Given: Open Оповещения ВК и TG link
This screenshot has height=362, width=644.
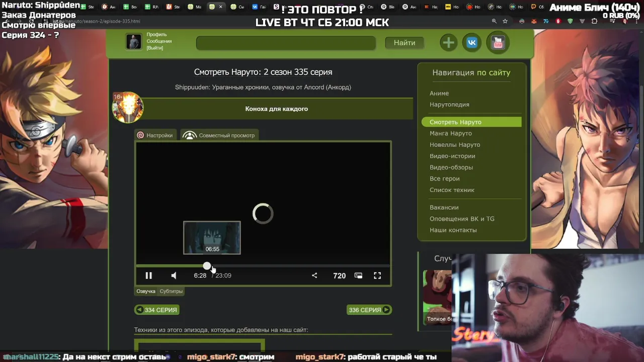Looking at the screenshot, I should tap(462, 219).
